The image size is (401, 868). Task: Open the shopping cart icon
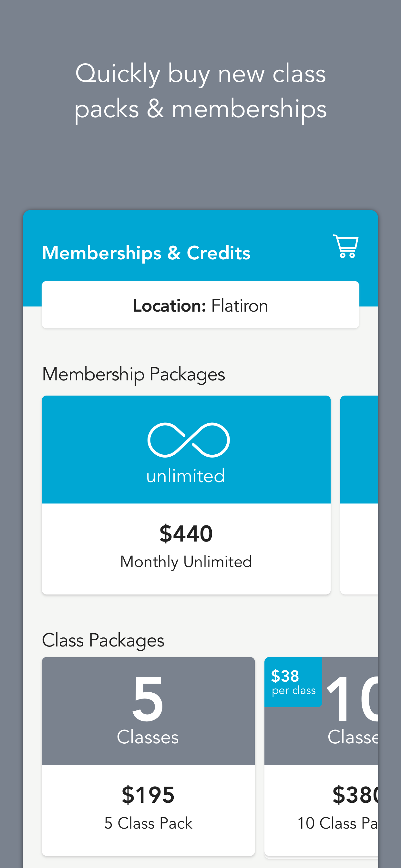pos(346,246)
